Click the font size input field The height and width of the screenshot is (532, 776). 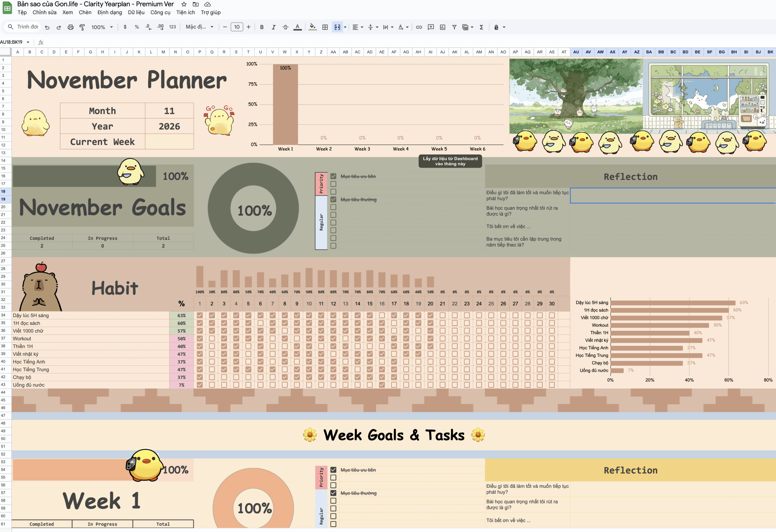tap(237, 27)
